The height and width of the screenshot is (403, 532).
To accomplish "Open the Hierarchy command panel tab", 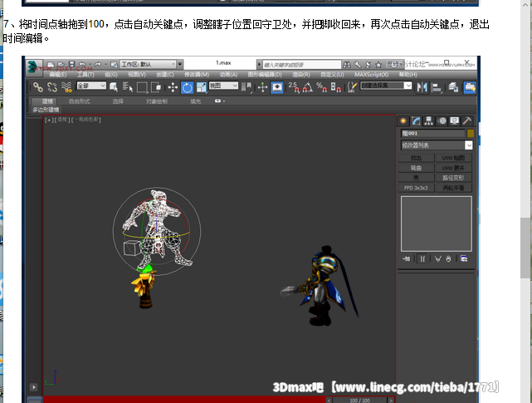I will (x=428, y=120).
